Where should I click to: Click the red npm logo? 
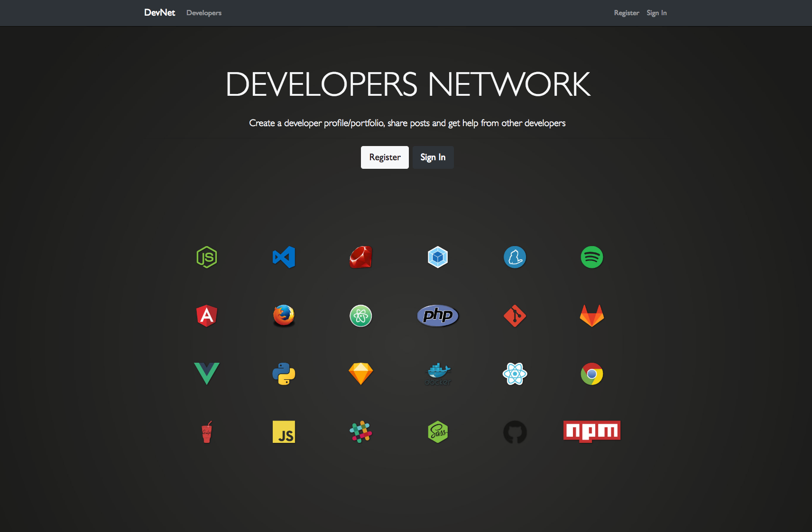pyautogui.click(x=592, y=431)
